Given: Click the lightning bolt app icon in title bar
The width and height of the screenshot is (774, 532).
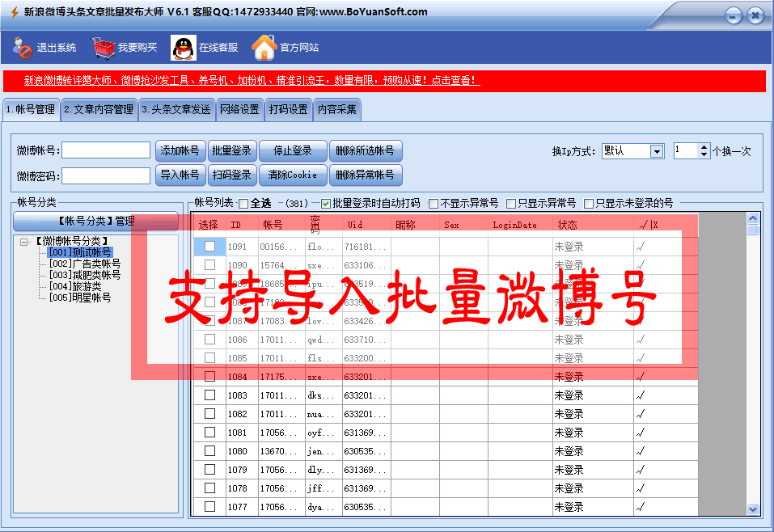Looking at the screenshot, I should [15, 12].
